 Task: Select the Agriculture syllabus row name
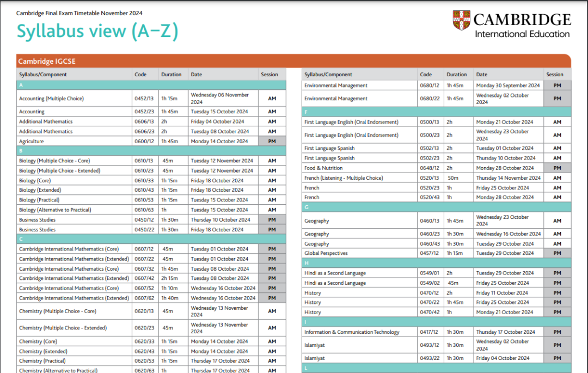[31, 142]
